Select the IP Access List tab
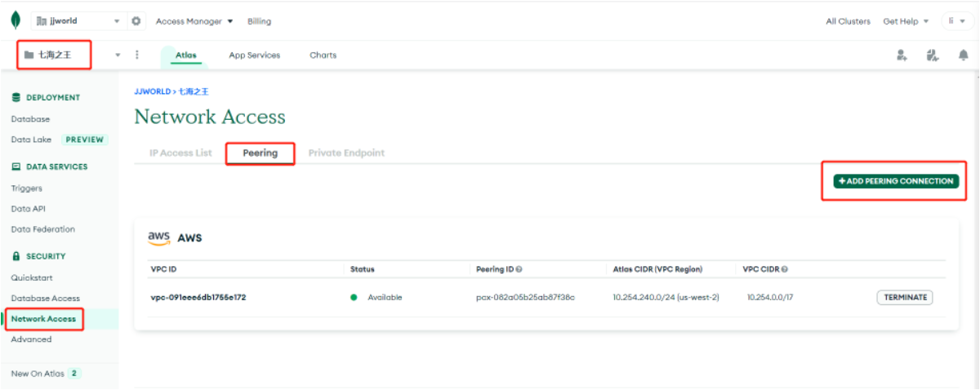Screen dimensions: 980x390 [x=180, y=153]
